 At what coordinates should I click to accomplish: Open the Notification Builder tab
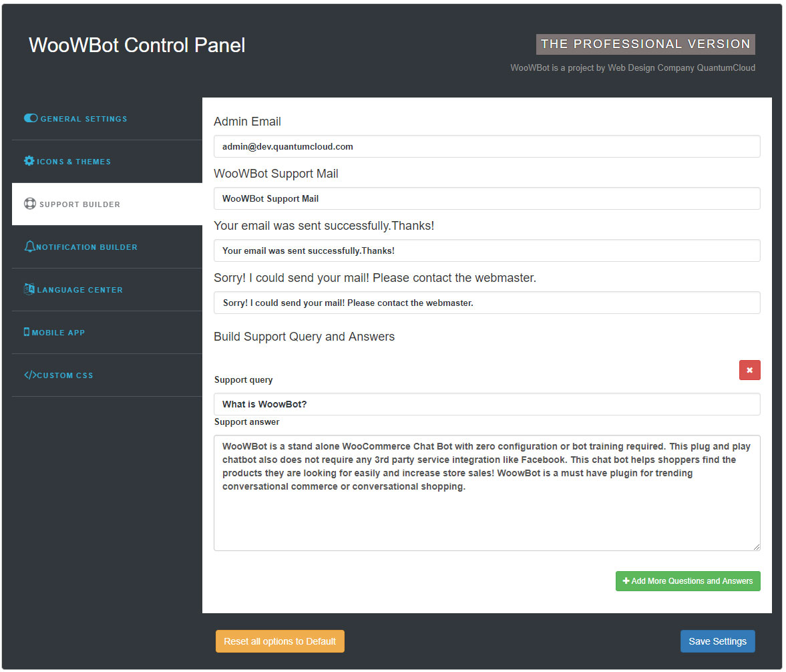(x=107, y=246)
